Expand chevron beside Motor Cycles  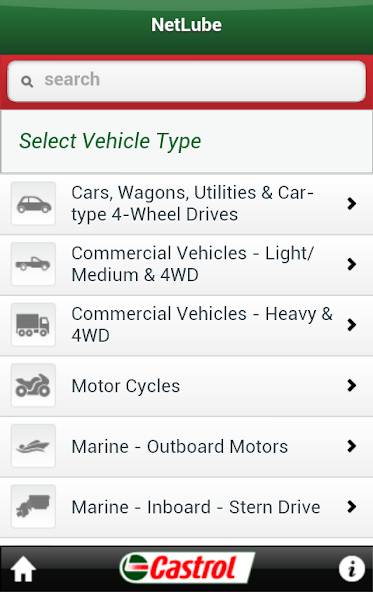(351, 385)
